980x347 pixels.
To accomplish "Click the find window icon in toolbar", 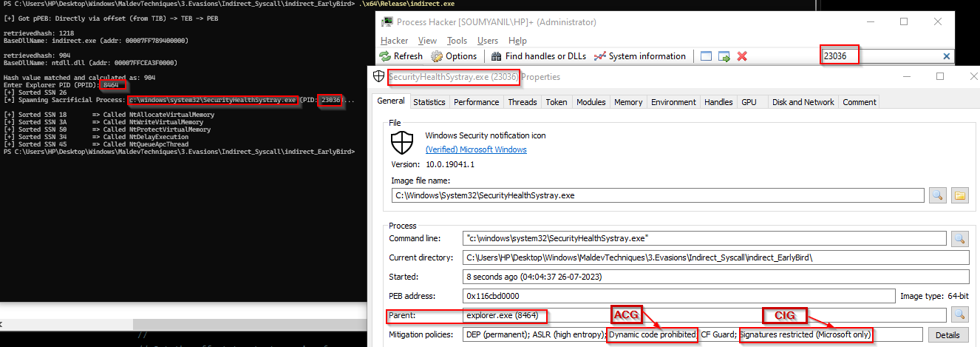I will 706,56.
